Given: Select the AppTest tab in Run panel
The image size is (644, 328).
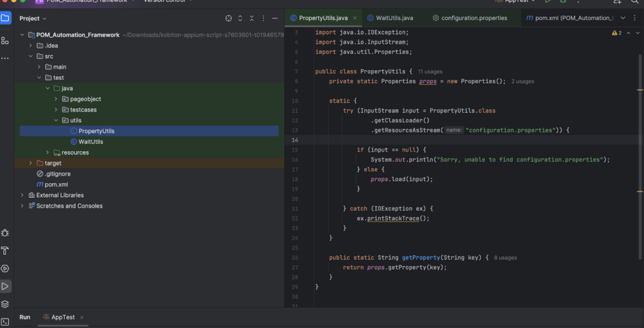Looking at the screenshot, I should pos(63,317).
